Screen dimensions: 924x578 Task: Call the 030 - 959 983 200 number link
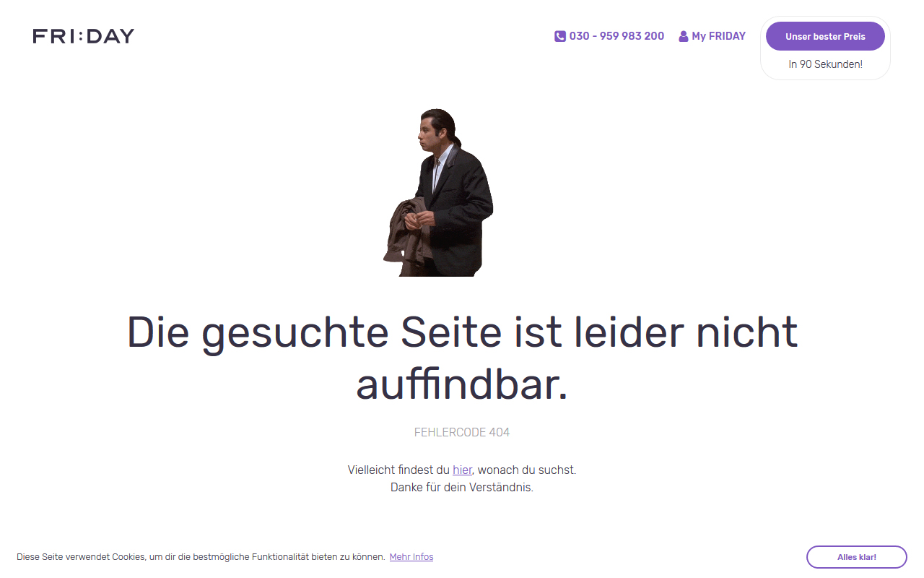coord(616,36)
